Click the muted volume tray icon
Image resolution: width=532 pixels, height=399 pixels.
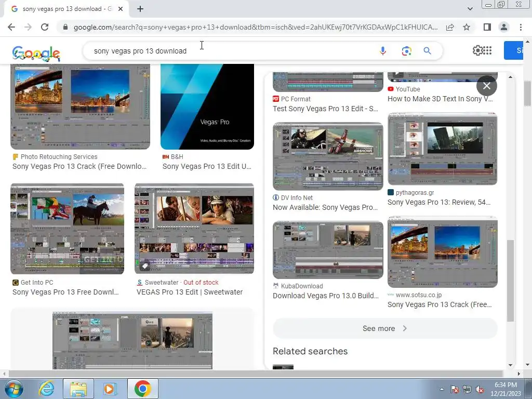coord(480,389)
